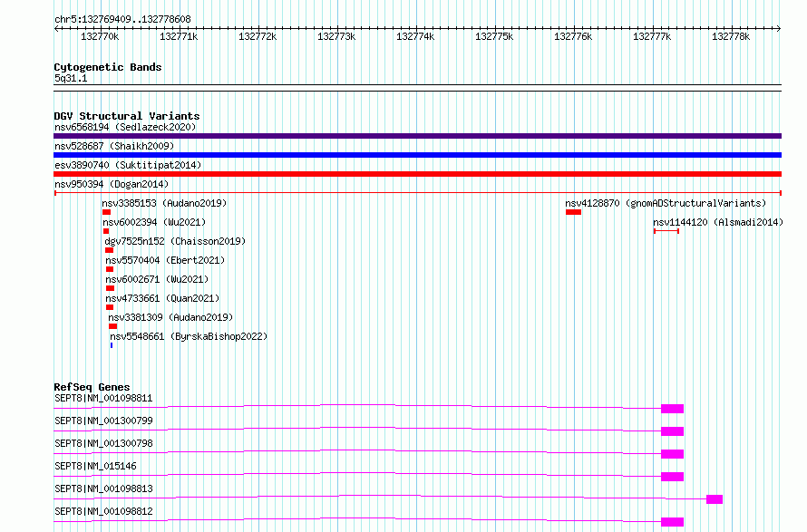
Task: Click the nsv5548661 (ByrskaBishop2022) label
Action: [x=189, y=336]
